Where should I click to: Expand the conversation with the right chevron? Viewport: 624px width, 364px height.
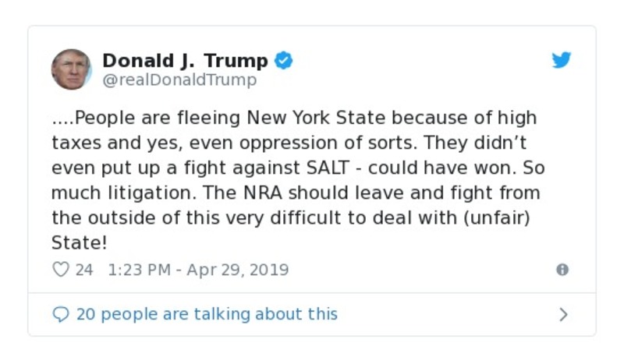563,314
